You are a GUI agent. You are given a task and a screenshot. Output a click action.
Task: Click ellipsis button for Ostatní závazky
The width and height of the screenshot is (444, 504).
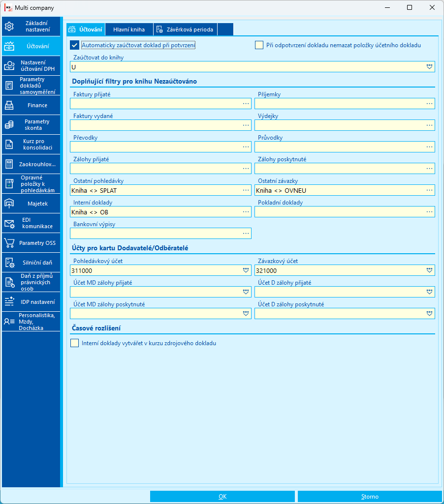430,190
